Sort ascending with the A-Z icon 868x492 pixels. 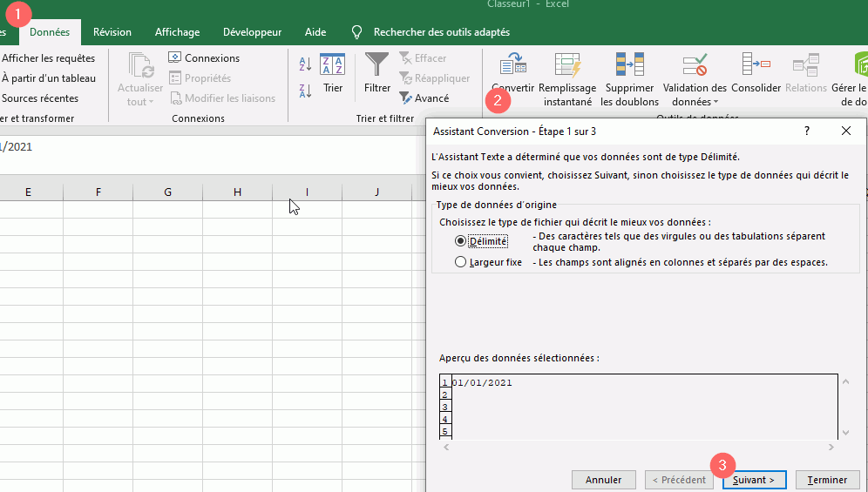305,64
